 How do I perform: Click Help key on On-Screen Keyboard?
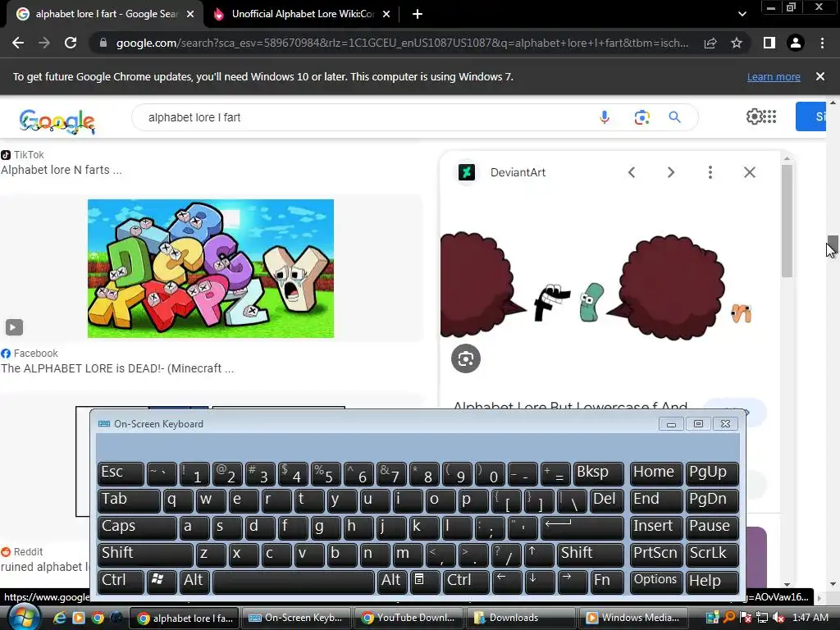(712, 582)
